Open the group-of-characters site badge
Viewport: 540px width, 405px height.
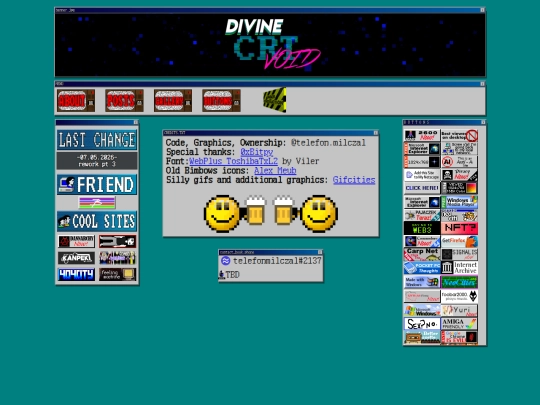coord(117,258)
